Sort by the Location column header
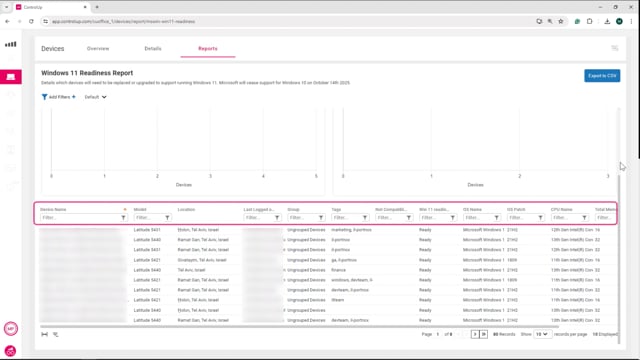Screen dimensions: 640x360 click(x=186, y=209)
